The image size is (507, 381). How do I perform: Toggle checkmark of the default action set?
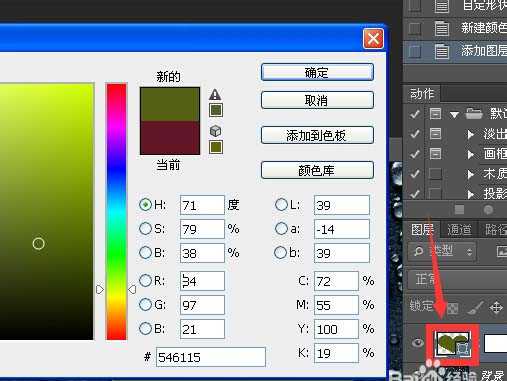pyautogui.click(x=415, y=114)
